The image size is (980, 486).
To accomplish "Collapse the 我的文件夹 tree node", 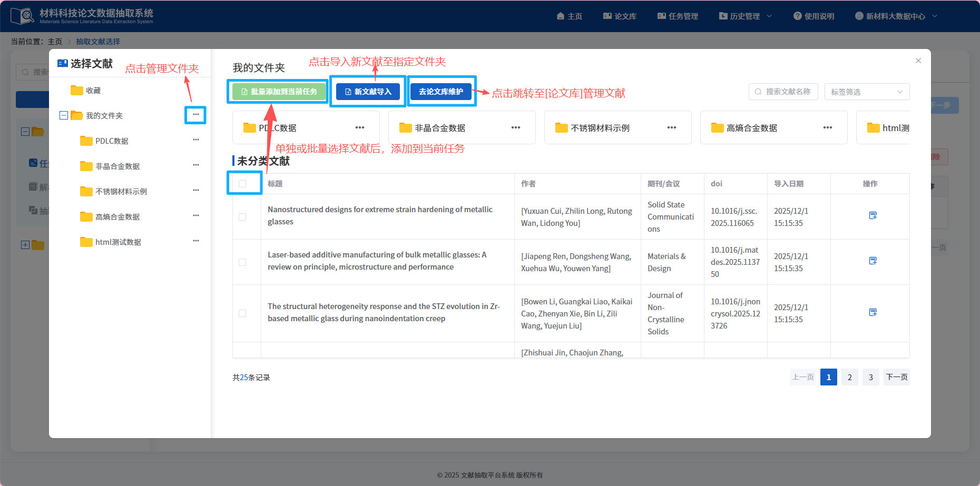I will click(x=63, y=115).
